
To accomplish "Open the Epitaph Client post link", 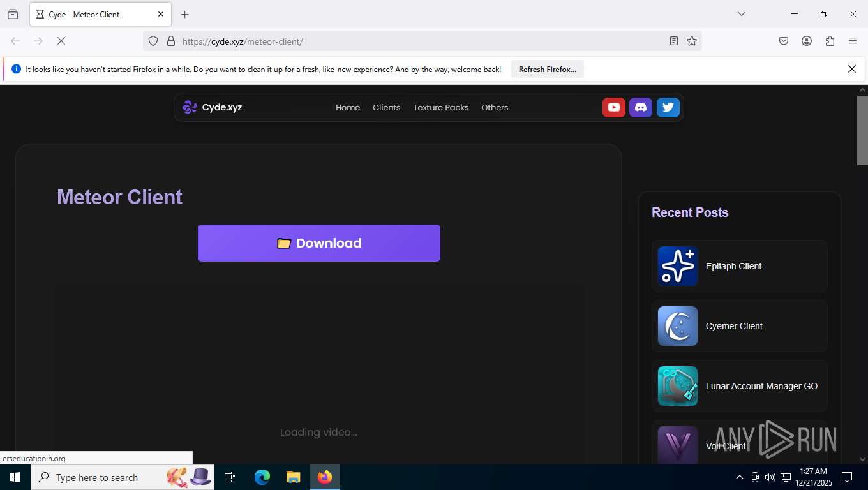I will (733, 266).
